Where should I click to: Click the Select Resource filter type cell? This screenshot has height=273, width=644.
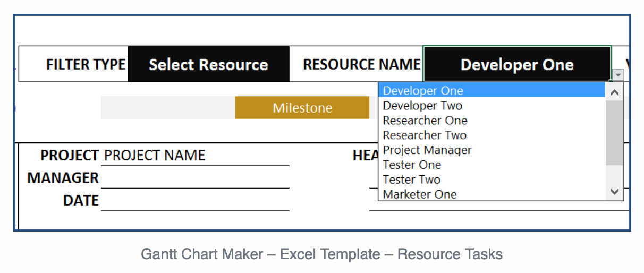click(209, 64)
